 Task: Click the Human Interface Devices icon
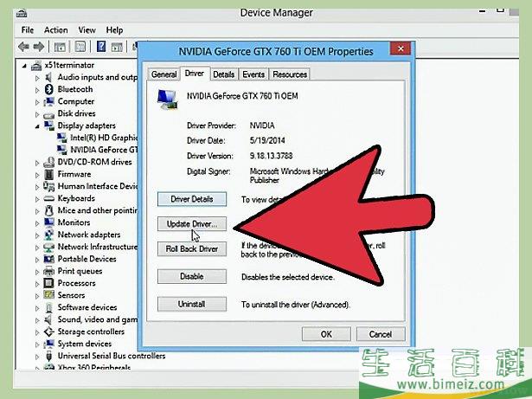48,186
